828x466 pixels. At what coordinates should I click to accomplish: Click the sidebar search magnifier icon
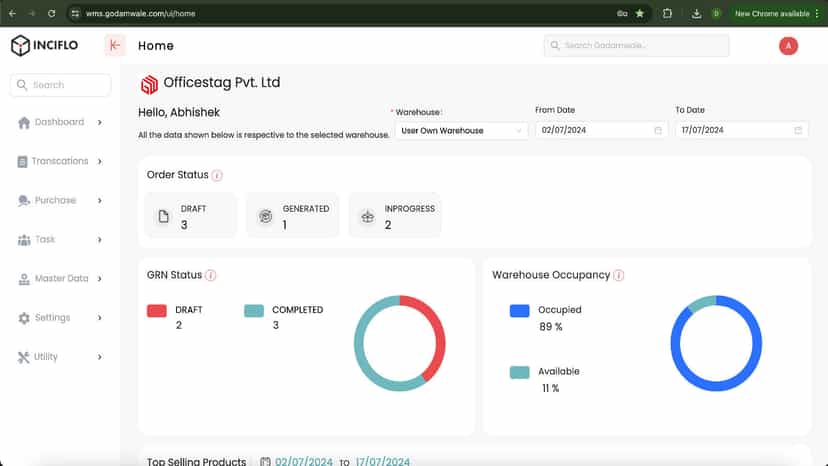click(x=22, y=85)
